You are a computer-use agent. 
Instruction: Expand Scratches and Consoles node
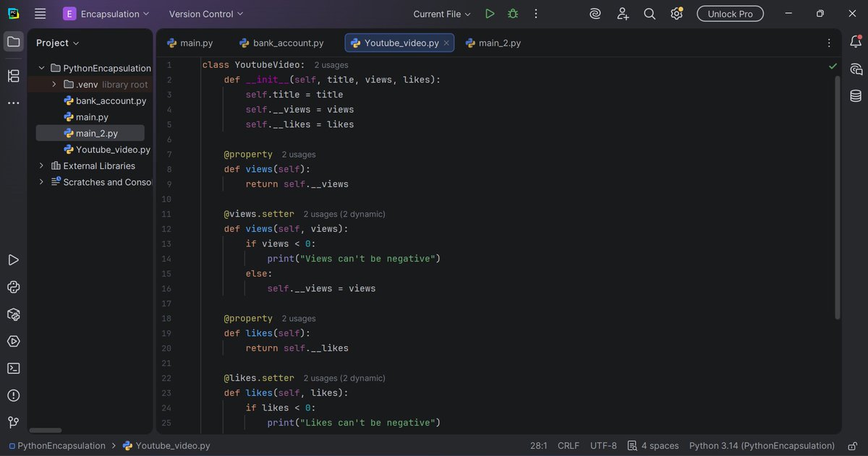[x=41, y=182]
